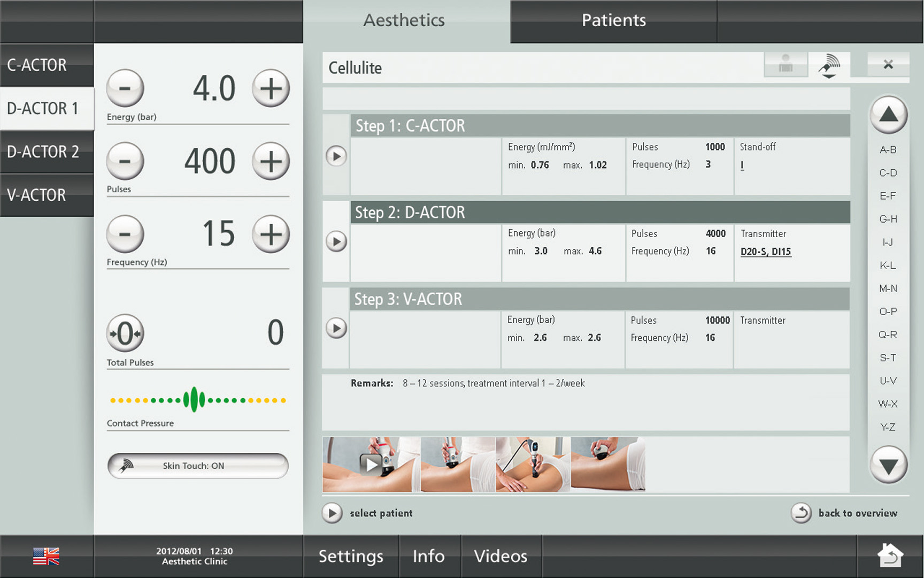Change language via the flag icon
This screenshot has height=578, width=924.
point(46,556)
